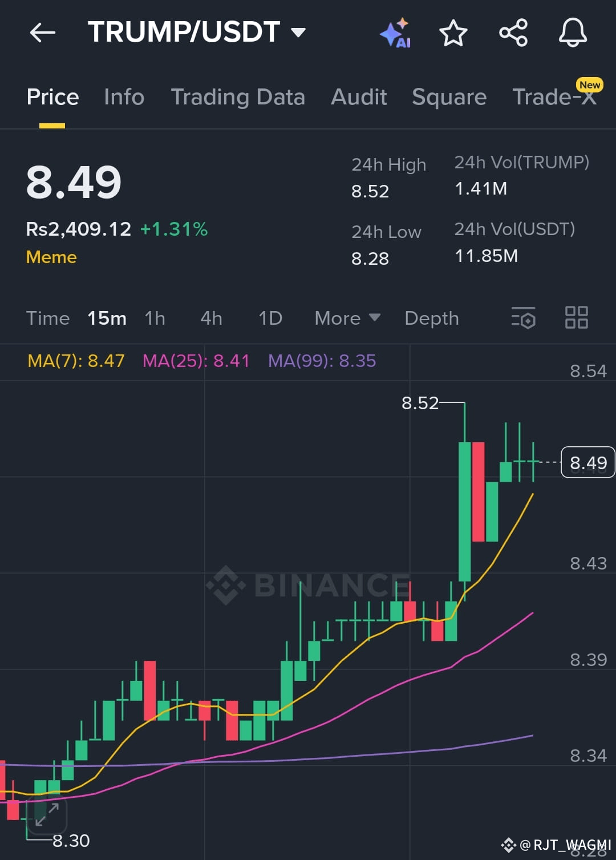The width and height of the screenshot is (616, 860).
Task: Open chart indicator settings icon
Action: 524,318
